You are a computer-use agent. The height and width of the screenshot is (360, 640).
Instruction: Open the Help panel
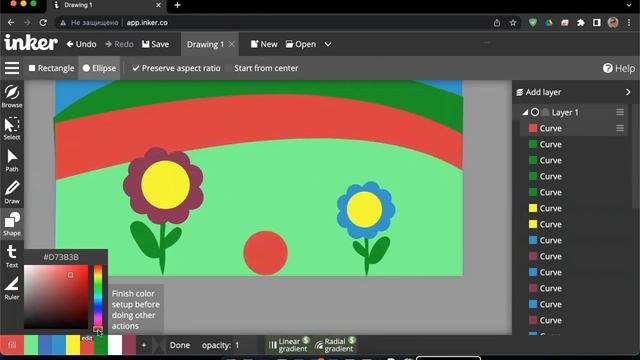point(619,68)
